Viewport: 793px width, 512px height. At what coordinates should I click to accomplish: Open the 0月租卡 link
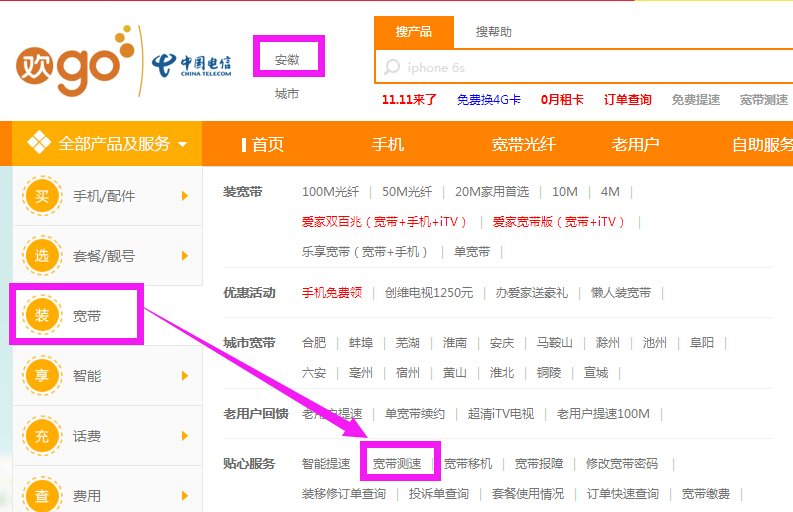pyautogui.click(x=562, y=100)
